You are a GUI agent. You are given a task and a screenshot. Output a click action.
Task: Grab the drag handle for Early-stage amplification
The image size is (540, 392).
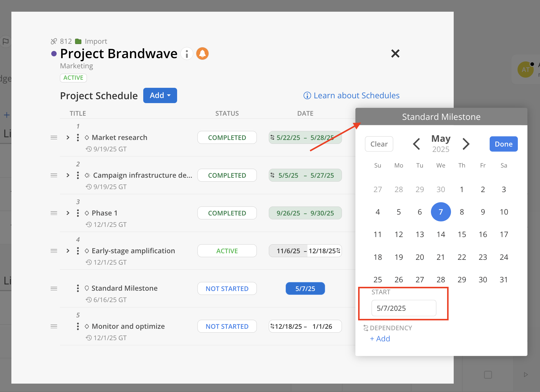click(x=54, y=251)
